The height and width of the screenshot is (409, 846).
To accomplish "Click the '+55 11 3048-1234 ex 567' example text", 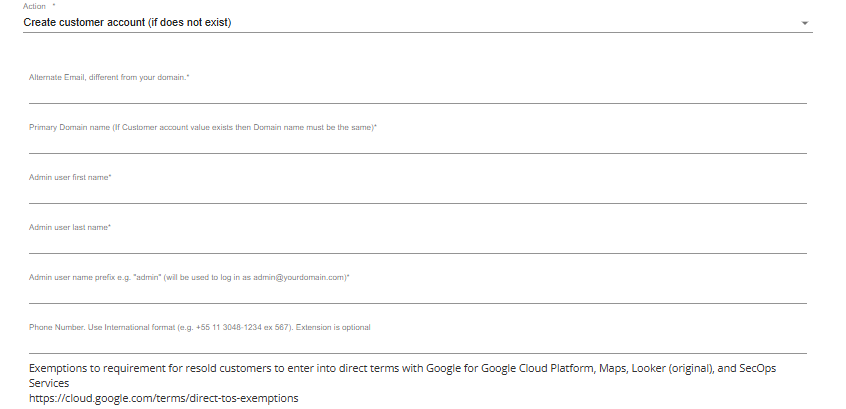I will pos(243,328).
